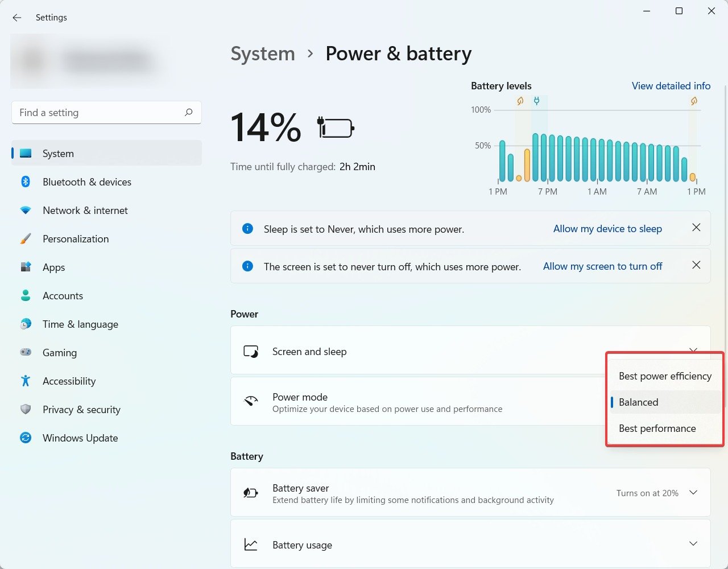Maximize the Settings window

click(679, 11)
